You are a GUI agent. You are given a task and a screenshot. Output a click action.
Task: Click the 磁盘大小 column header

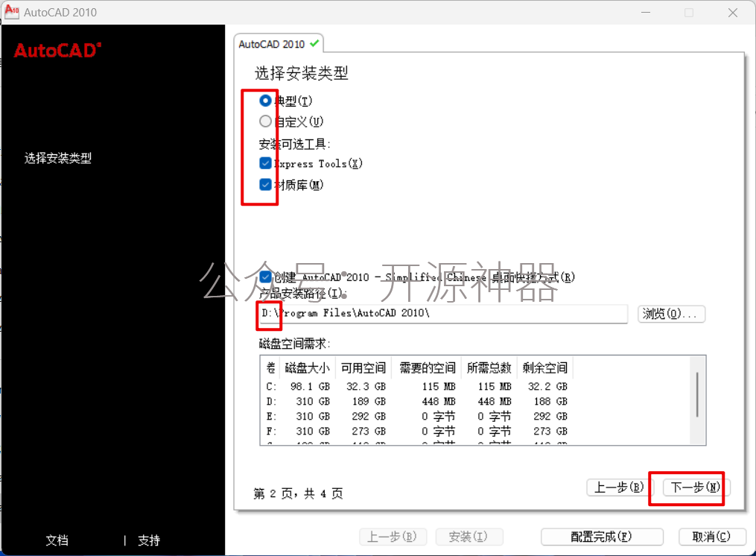click(x=308, y=367)
